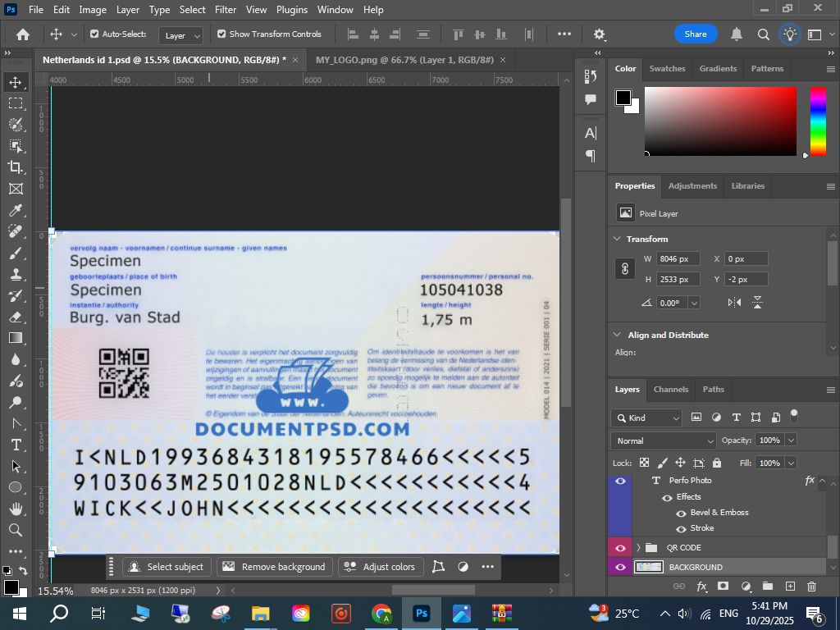The image size is (840, 630).
Task: Disable Show Transform Controls checkbox
Action: [x=221, y=34]
